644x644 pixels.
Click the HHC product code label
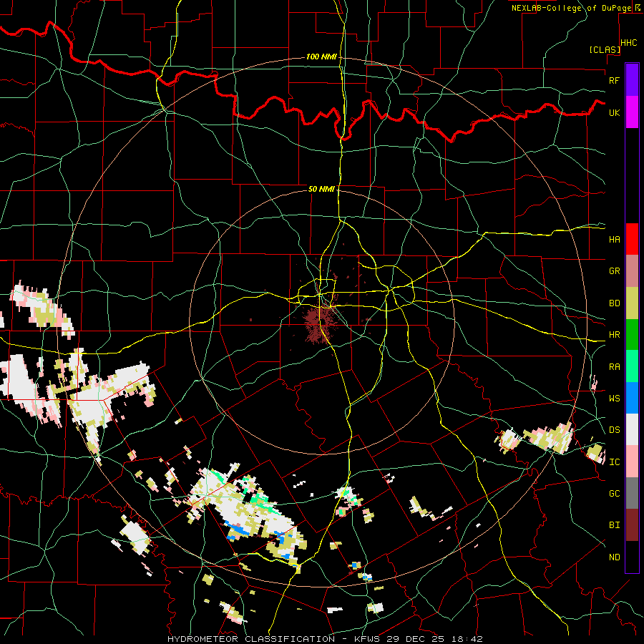coord(629,43)
